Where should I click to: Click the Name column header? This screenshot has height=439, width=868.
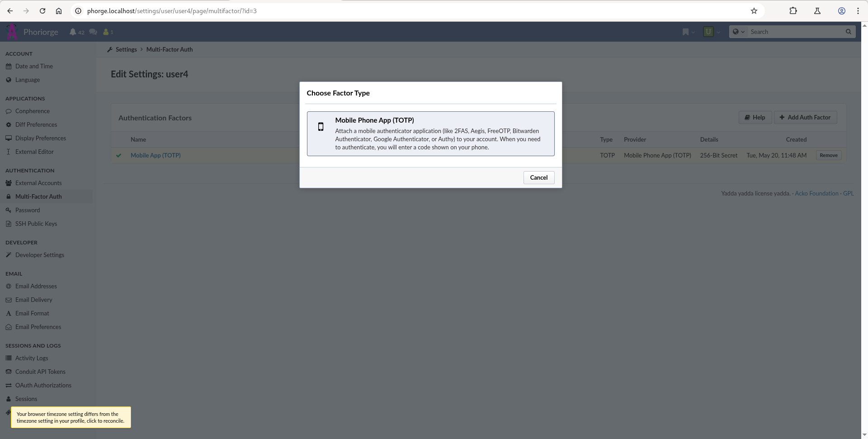(x=138, y=139)
